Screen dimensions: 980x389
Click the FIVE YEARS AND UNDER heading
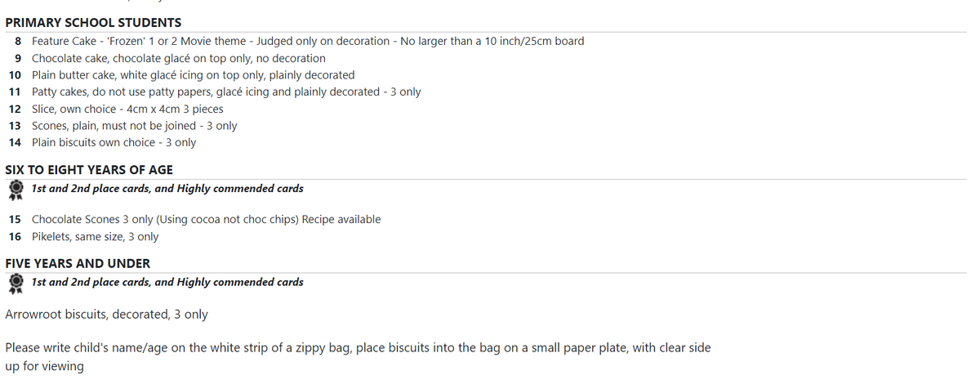tap(78, 263)
